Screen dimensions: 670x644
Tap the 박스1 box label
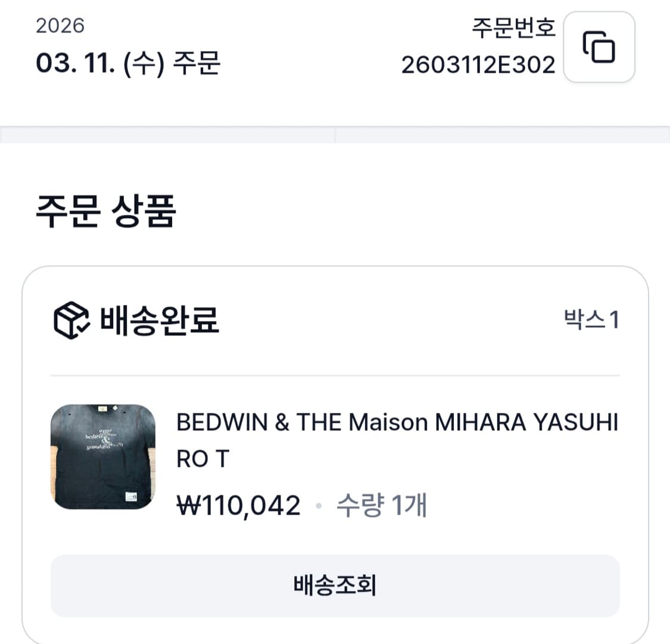(591, 320)
